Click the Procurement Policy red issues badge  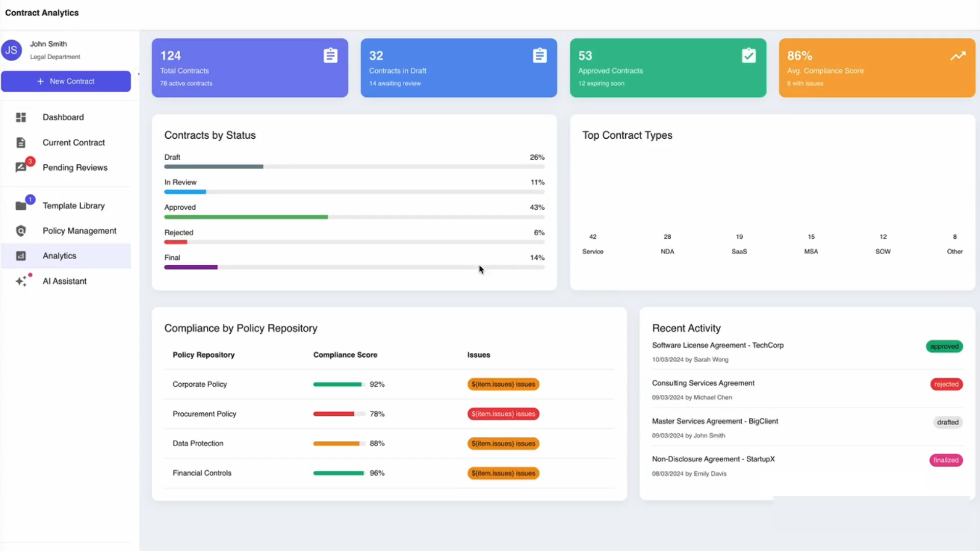503,414
